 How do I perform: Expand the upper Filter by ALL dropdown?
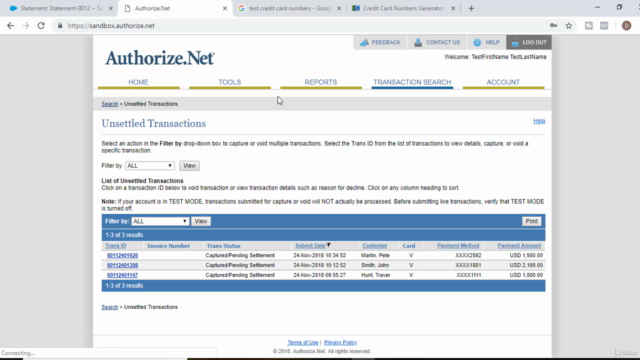point(150,166)
